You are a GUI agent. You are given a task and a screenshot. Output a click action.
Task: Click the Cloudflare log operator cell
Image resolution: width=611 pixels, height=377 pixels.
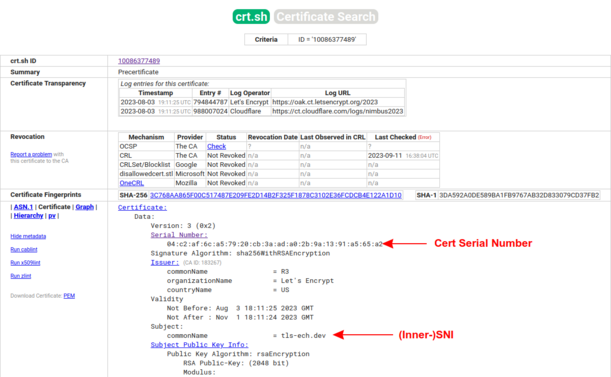pos(249,112)
